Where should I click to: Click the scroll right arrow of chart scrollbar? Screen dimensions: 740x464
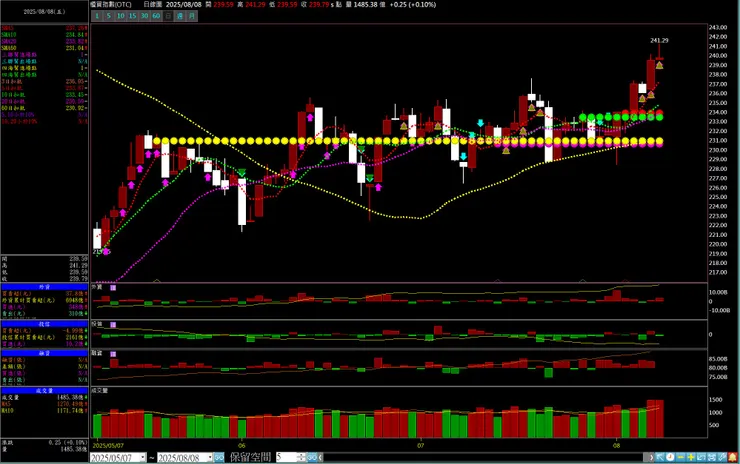tap(651, 457)
